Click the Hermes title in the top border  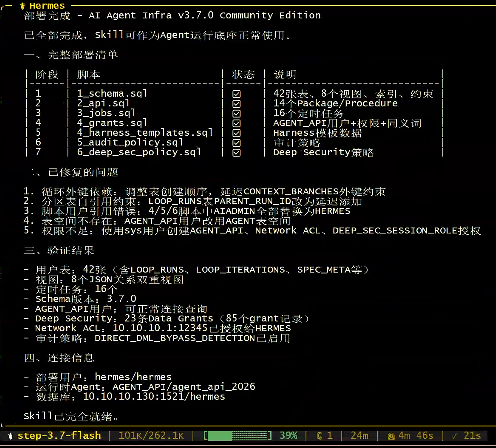[47, 6]
